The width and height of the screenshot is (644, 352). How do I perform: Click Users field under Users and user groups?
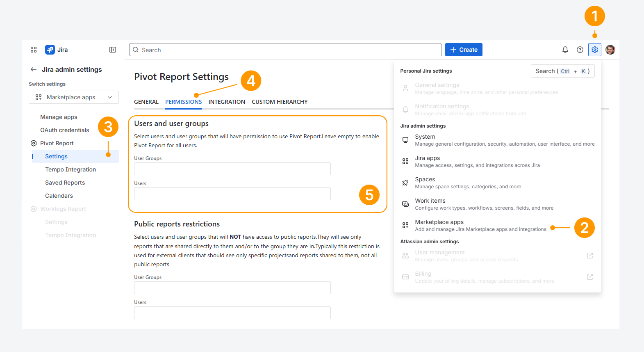(232, 194)
